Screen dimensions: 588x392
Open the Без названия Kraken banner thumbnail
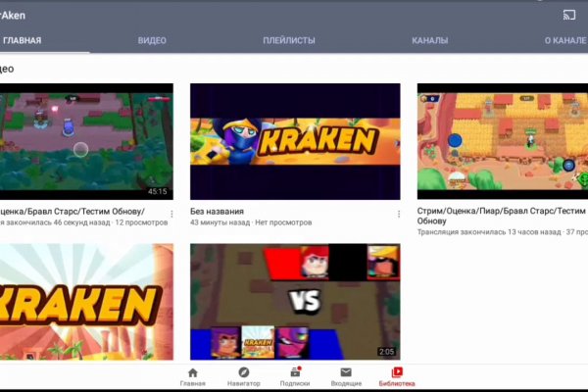tap(295, 141)
